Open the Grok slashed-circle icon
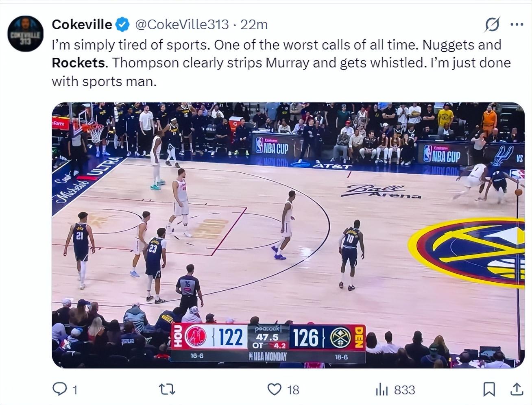The image size is (532, 405). (492, 25)
